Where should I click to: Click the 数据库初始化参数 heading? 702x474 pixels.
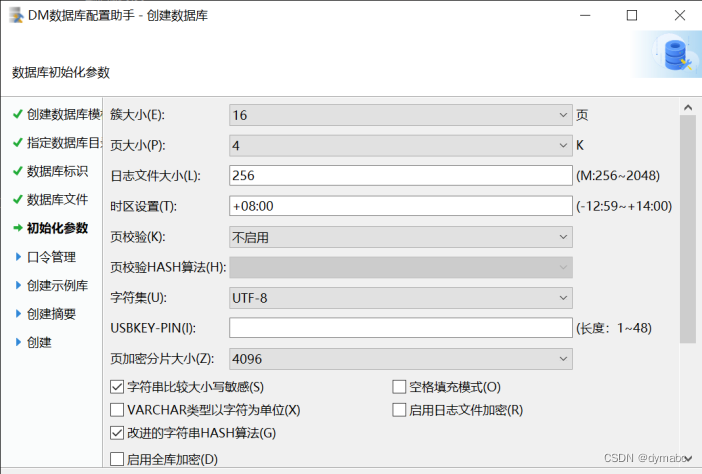61,73
